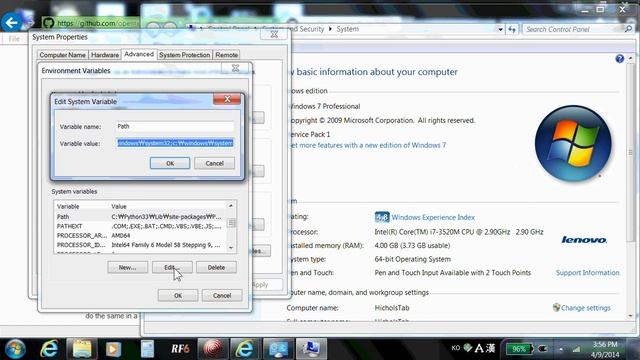Click the browser back arrow button
640x360 pixels.
coord(11,23)
